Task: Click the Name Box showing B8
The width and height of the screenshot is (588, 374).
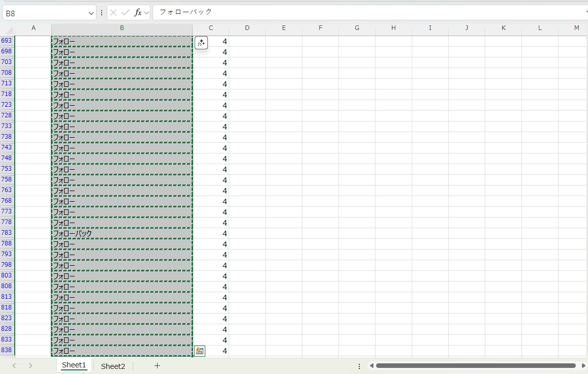Action: (x=45, y=14)
